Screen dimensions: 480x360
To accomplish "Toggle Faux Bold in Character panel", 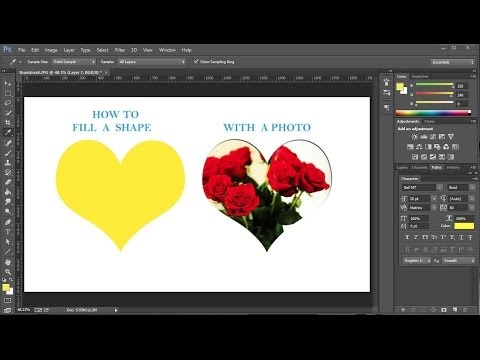I will click(407, 237).
